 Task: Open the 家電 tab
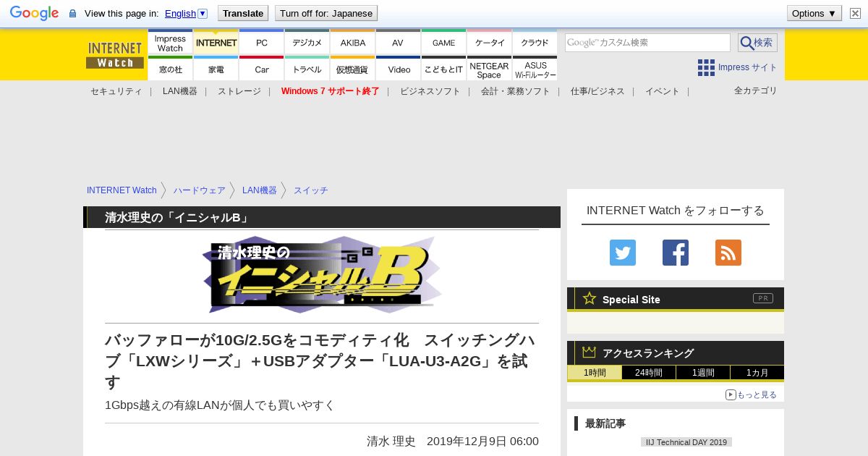216,69
